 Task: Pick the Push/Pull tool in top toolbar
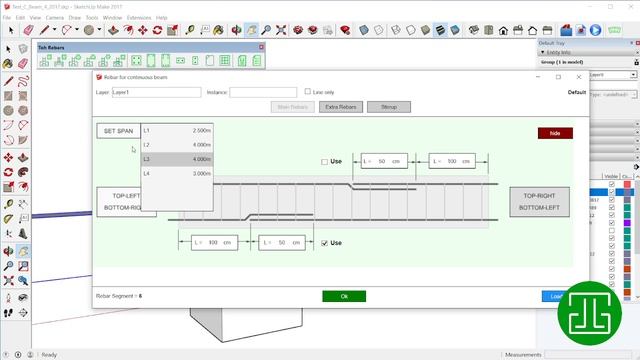[x=113, y=30]
